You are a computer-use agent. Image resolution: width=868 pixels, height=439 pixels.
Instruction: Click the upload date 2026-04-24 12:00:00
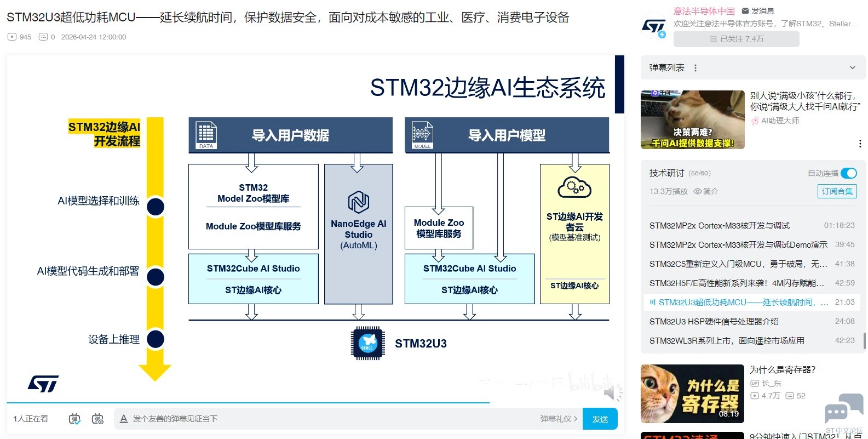(x=94, y=37)
